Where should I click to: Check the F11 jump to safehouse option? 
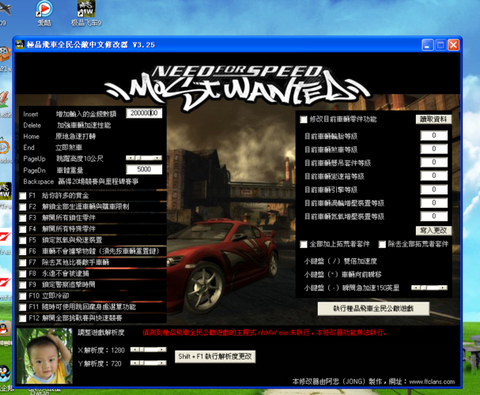tap(22, 307)
